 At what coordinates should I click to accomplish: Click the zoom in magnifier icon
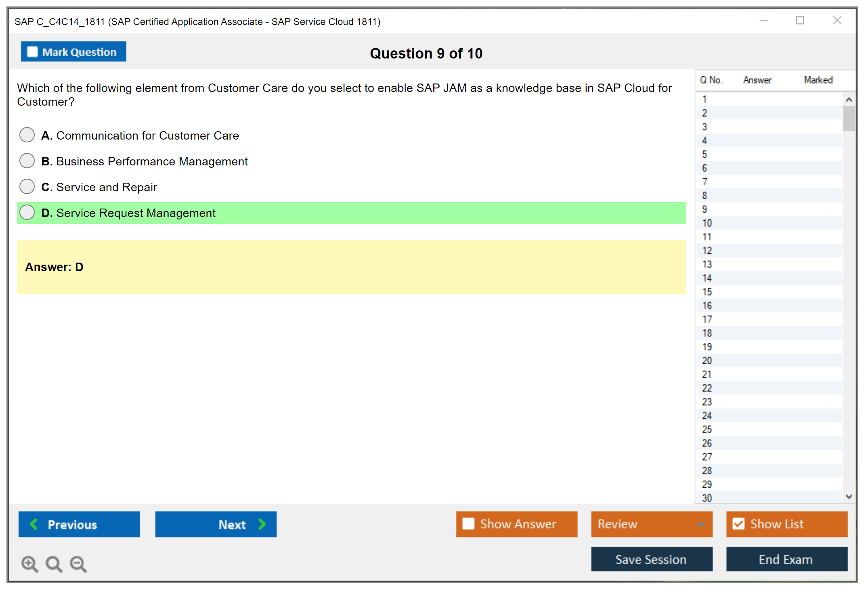click(29, 564)
